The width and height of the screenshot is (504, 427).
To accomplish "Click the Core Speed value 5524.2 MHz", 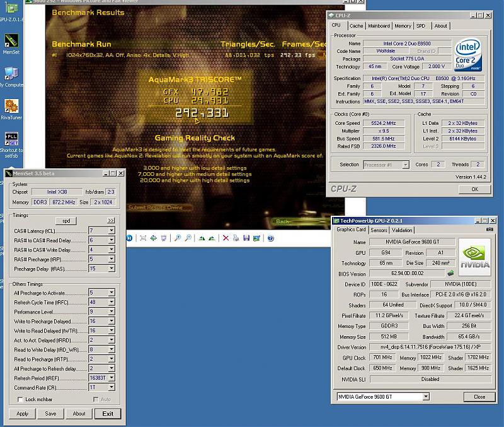I will (384, 123).
